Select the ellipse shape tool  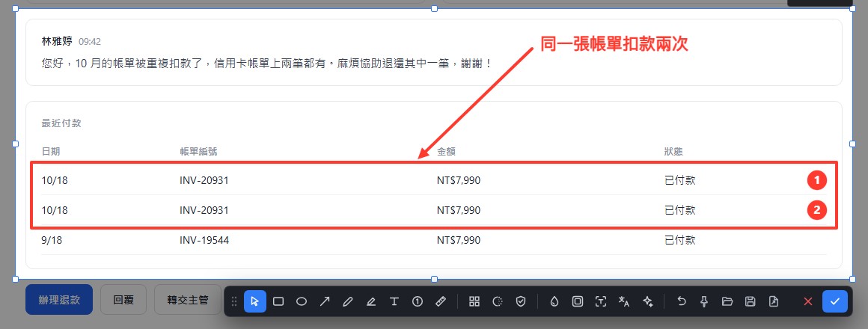[302, 301]
